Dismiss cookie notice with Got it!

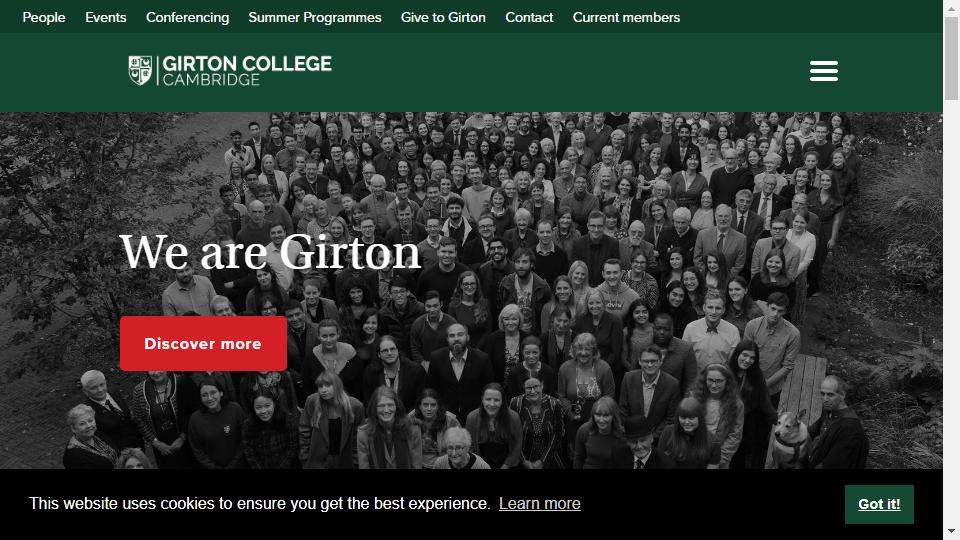point(879,504)
